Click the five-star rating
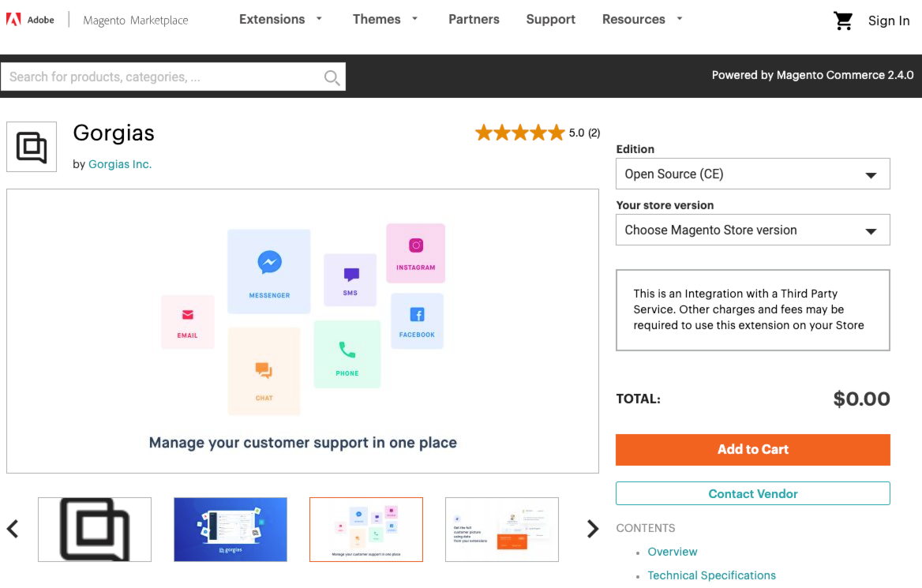This screenshot has width=922, height=588. coord(519,133)
